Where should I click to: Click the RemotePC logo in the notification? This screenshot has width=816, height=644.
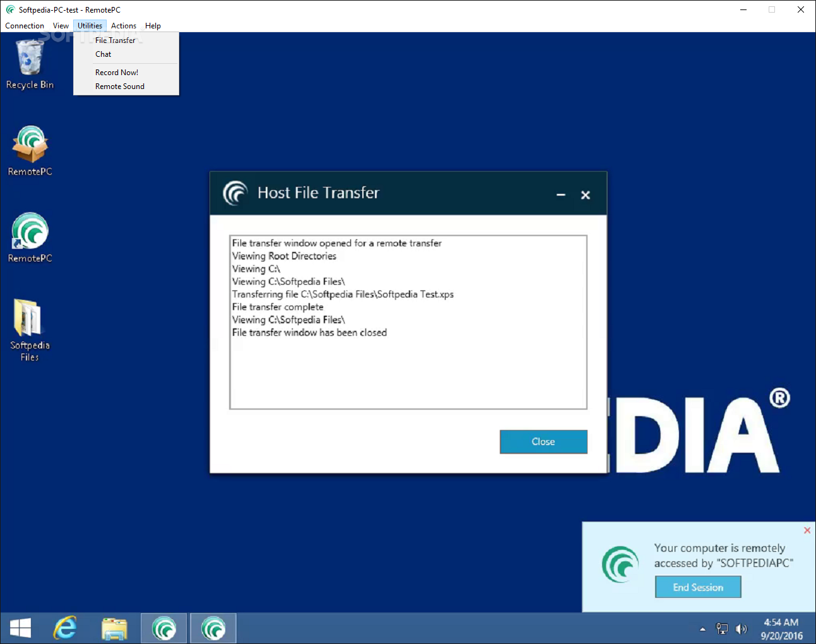tap(620, 564)
